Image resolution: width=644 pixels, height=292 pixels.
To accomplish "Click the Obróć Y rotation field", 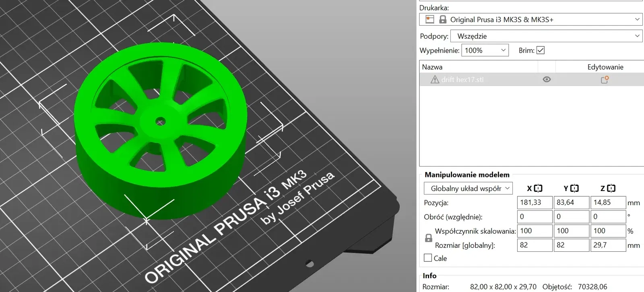I will coord(572,216).
